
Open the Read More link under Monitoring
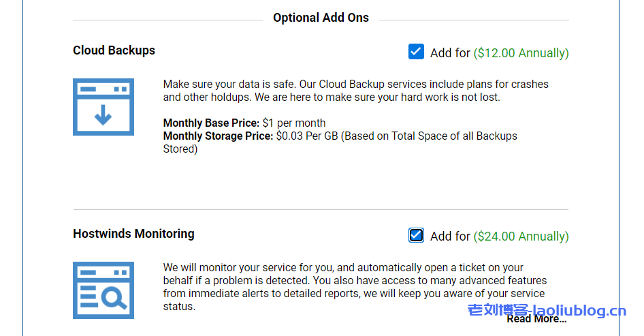click(x=536, y=319)
